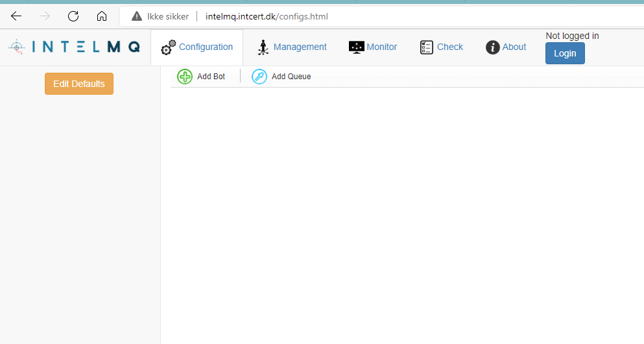Open the About page link
The height and width of the screenshot is (344, 644).
click(514, 47)
